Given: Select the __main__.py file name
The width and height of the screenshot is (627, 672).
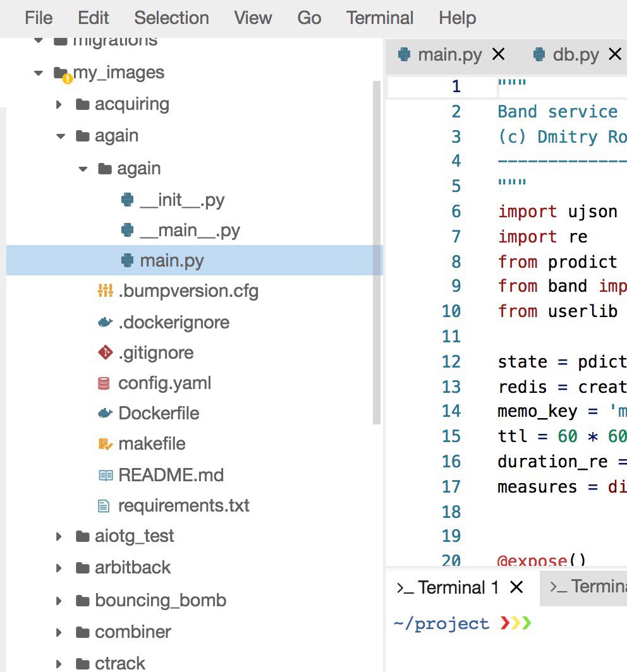Looking at the screenshot, I should [x=190, y=231].
